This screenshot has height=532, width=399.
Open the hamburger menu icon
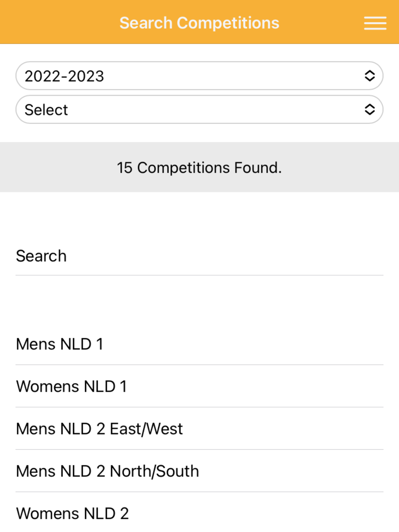(375, 23)
